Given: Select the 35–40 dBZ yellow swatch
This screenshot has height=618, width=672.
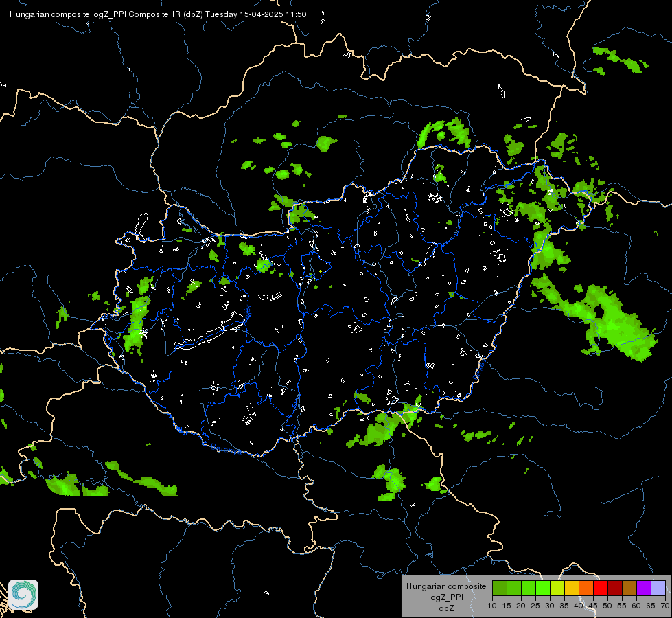Looking at the screenshot, I should 572,588.
